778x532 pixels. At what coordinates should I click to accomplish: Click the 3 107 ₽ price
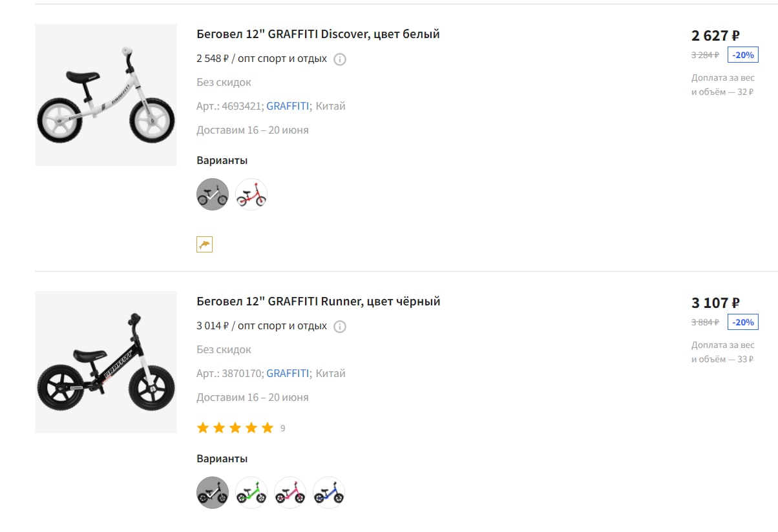coord(715,303)
